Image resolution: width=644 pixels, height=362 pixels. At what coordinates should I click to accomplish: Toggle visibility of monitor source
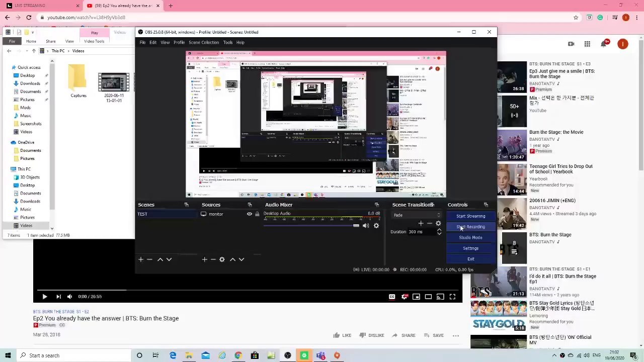point(249,214)
